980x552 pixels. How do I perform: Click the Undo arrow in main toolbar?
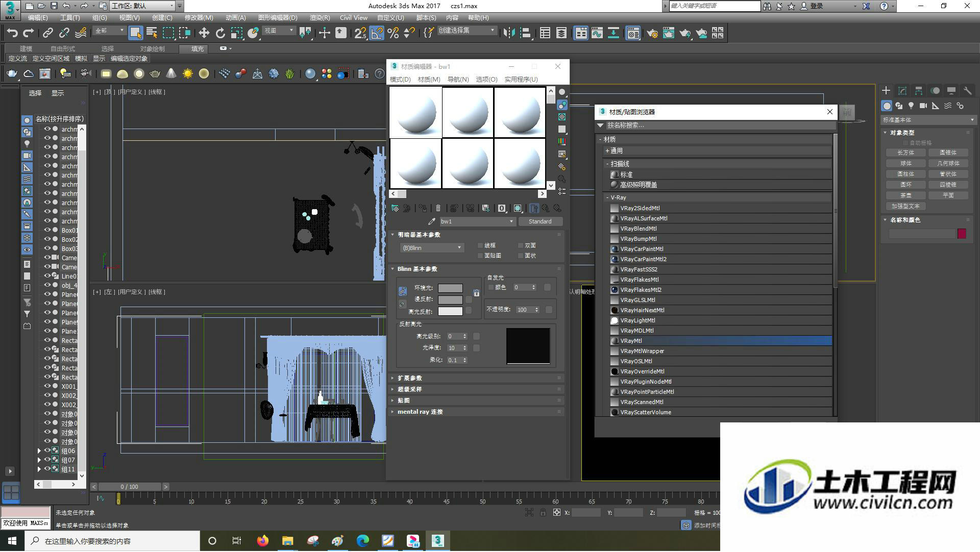click(x=12, y=33)
